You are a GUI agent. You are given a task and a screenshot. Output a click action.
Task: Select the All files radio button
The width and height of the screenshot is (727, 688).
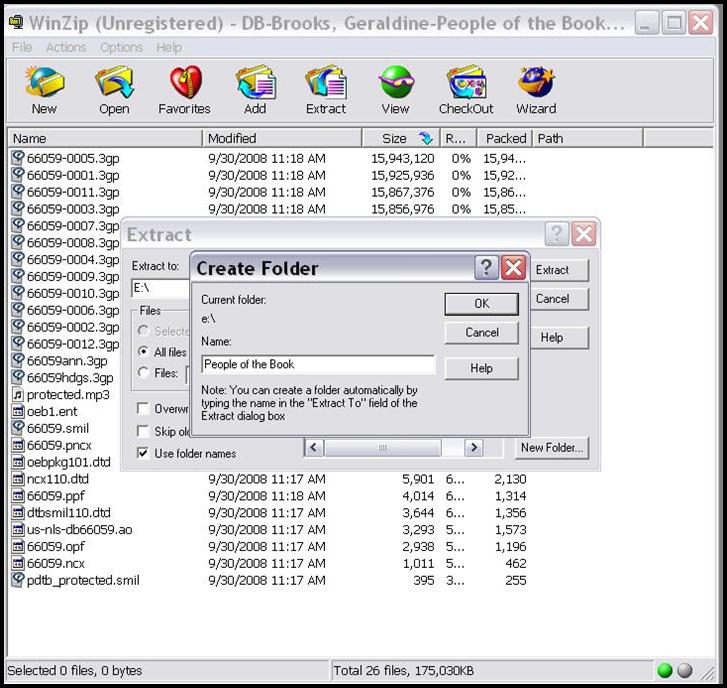click(144, 352)
